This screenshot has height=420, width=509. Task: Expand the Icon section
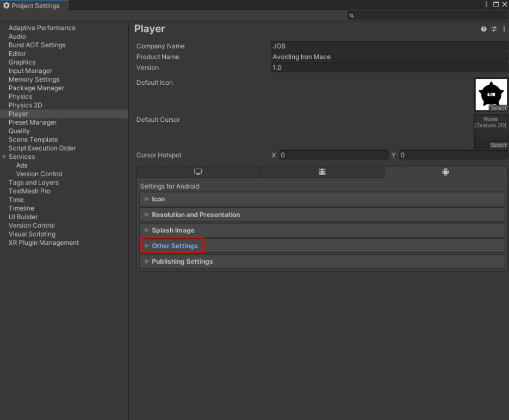[x=322, y=199]
